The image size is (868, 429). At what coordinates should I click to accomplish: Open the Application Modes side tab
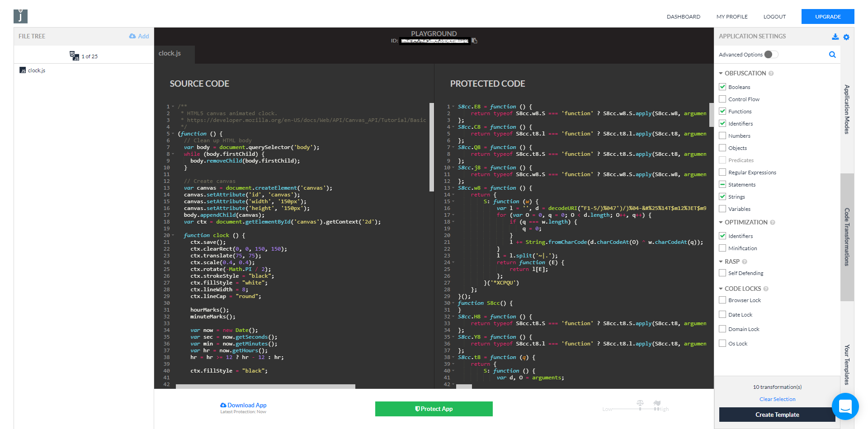[x=847, y=109]
